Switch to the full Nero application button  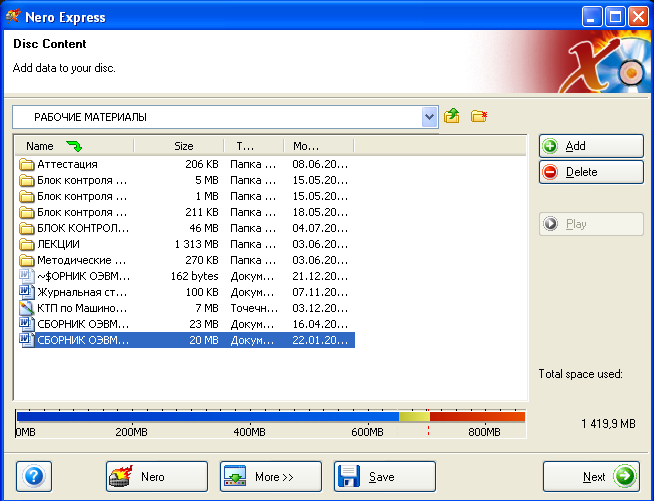157,476
